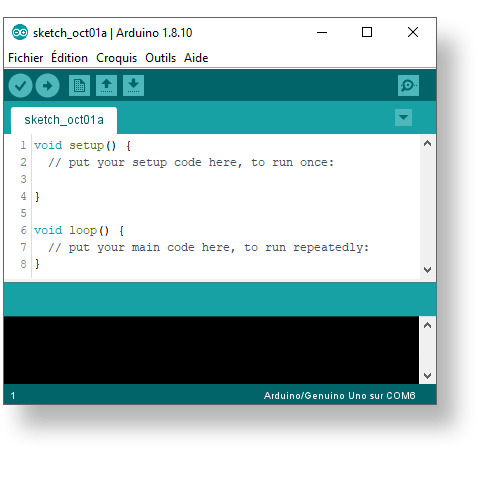This screenshot has width=480, height=480.
Task: Click comment 'put your setup code here'
Action: (191, 163)
